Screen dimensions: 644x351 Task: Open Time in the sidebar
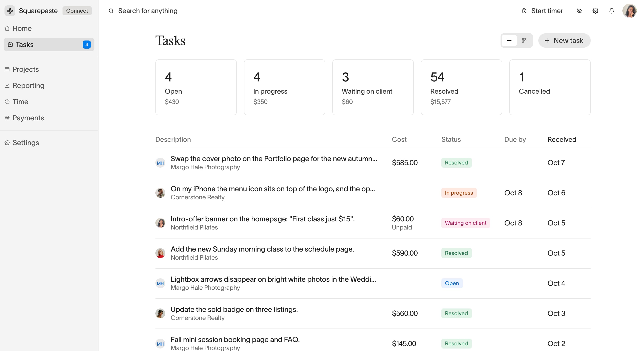pos(49,102)
